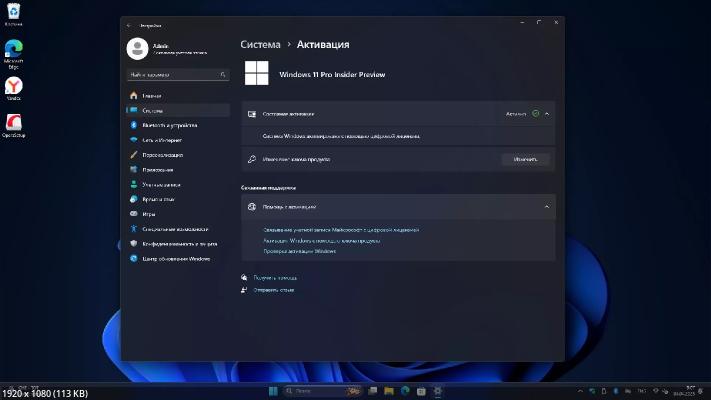Viewport: 711px width, 400px height.
Task: Open the OperaSetup desktop icon
Action: pyautogui.click(x=14, y=126)
